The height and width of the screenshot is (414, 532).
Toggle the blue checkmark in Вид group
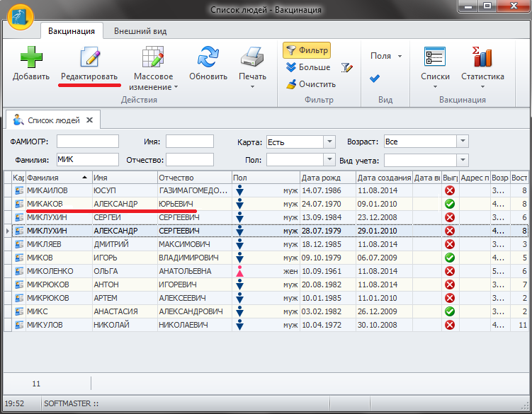375,79
